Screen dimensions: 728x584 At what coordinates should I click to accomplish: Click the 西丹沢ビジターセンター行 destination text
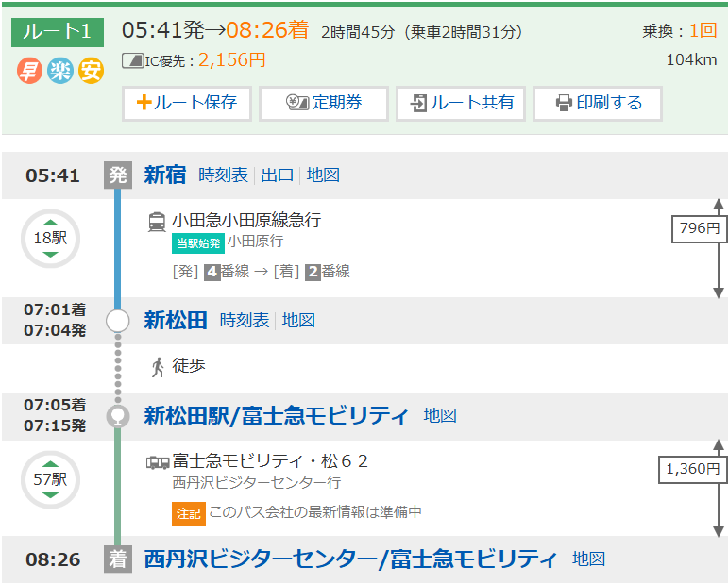(257, 483)
